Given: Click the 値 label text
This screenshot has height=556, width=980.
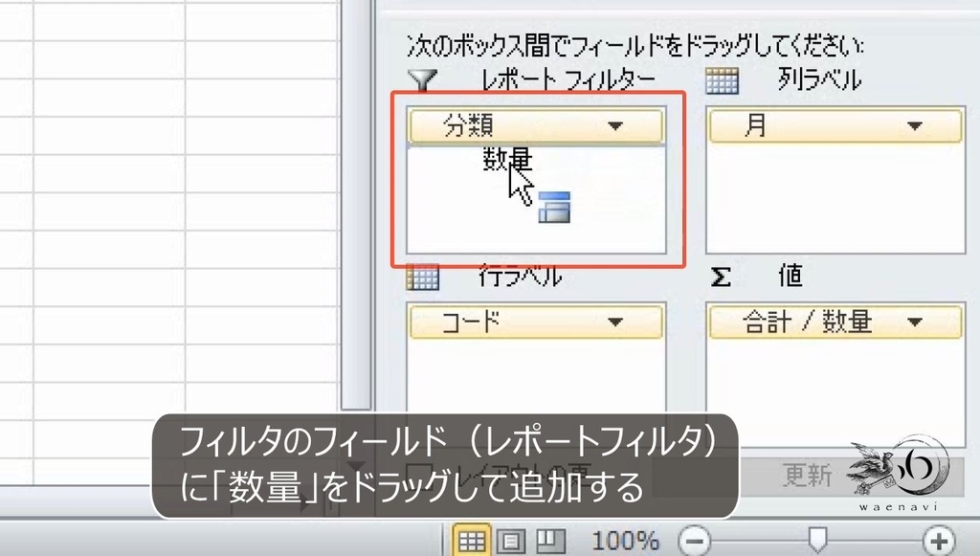Looking at the screenshot, I should [x=791, y=276].
